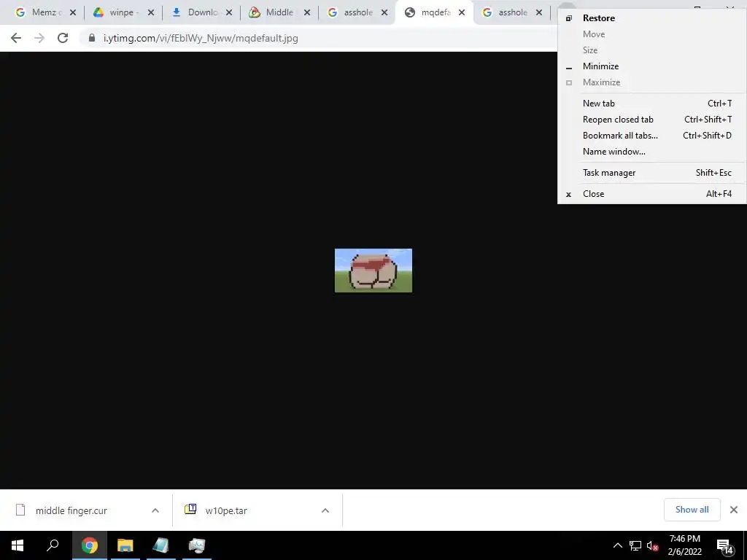
Task: Choose Name window... menu entry
Action: [x=651, y=152]
